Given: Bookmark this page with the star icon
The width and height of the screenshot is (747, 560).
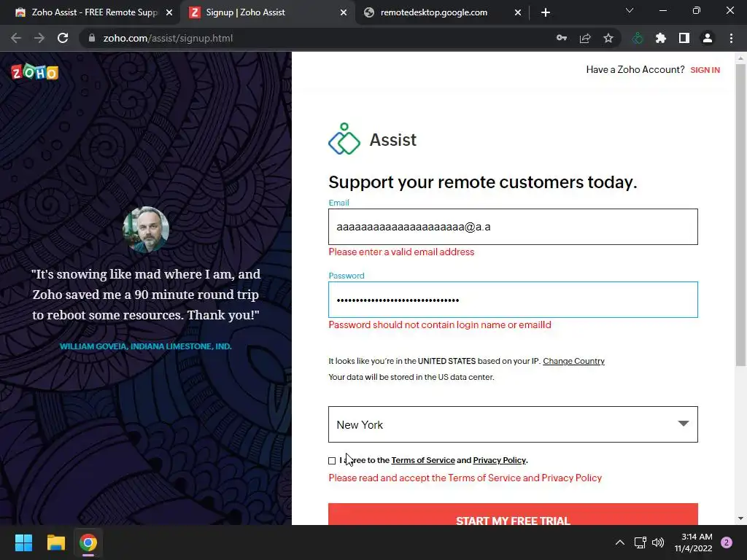Looking at the screenshot, I should click(608, 38).
